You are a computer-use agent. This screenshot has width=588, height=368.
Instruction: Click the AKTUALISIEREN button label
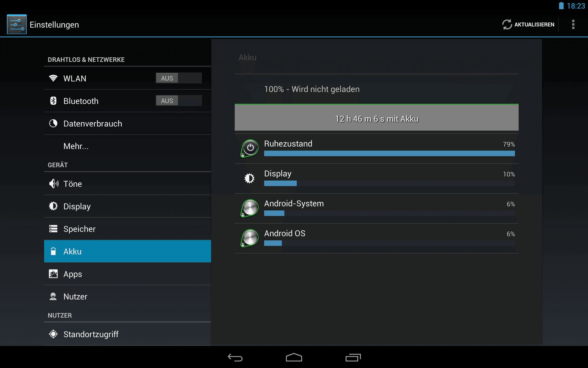point(534,25)
